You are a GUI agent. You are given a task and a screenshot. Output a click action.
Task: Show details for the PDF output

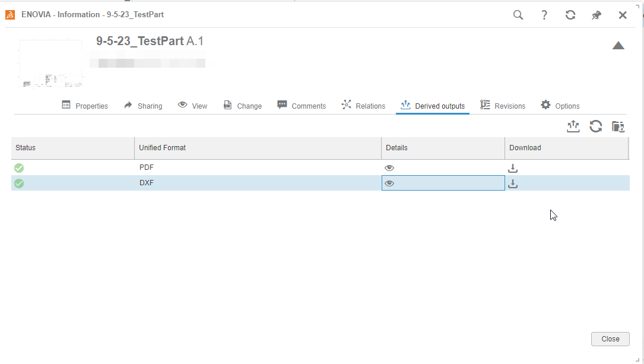pos(389,168)
